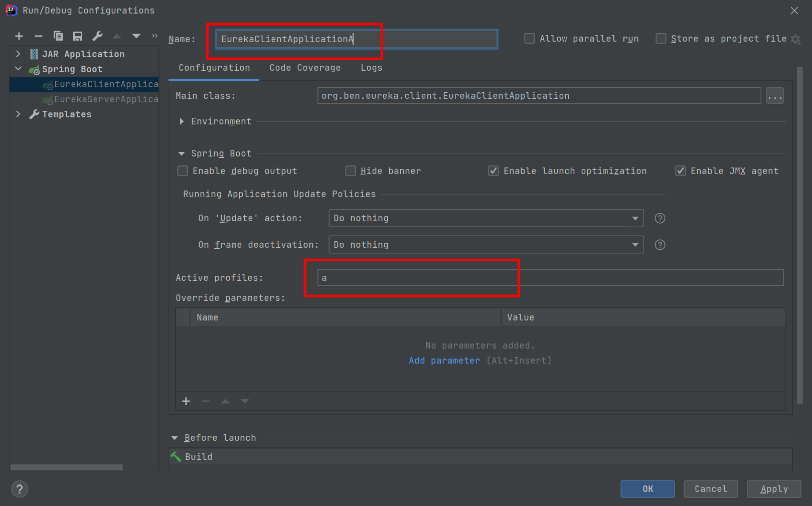812x506 pixels.
Task: Click the help icon beside frame deactivation
Action: click(x=660, y=245)
